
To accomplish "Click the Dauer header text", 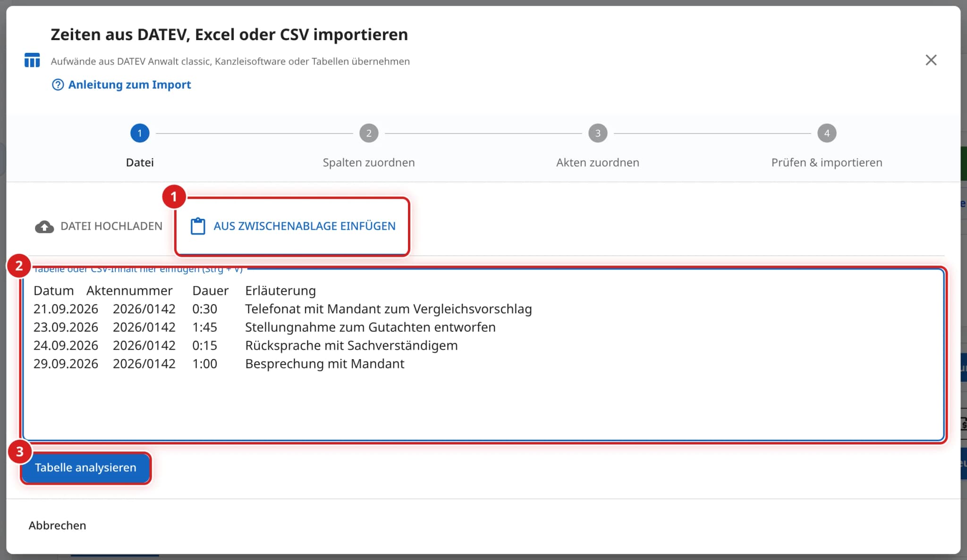I will 210,291.
